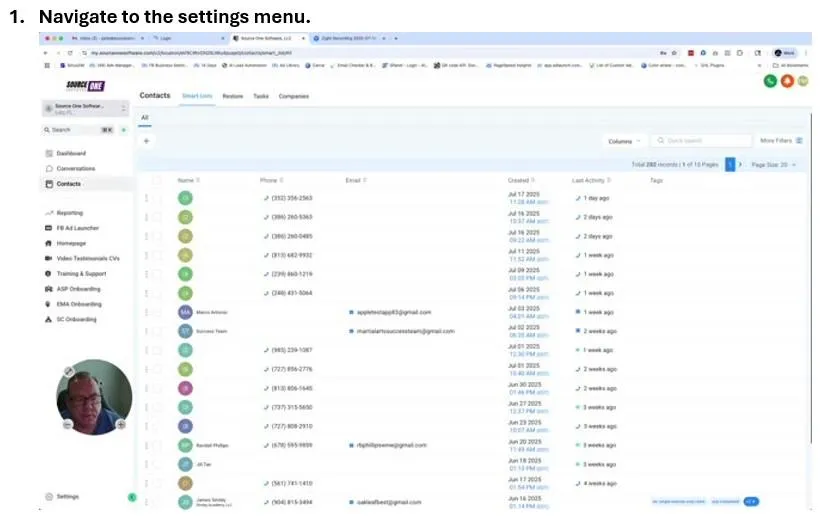Go back with the browser back arrow
The width and height of the screenshot is (826, 523).
pyautogui.click(x=46, y=53)
